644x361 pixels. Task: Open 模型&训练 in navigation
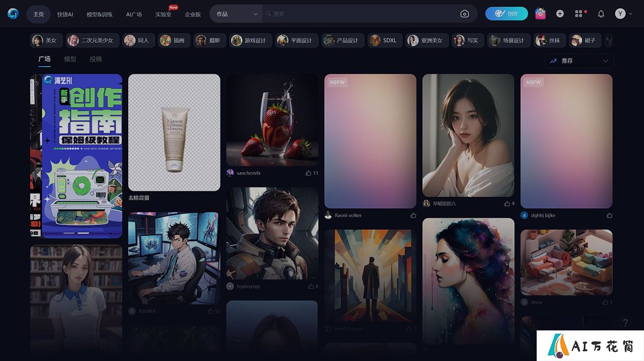point(99,15)
